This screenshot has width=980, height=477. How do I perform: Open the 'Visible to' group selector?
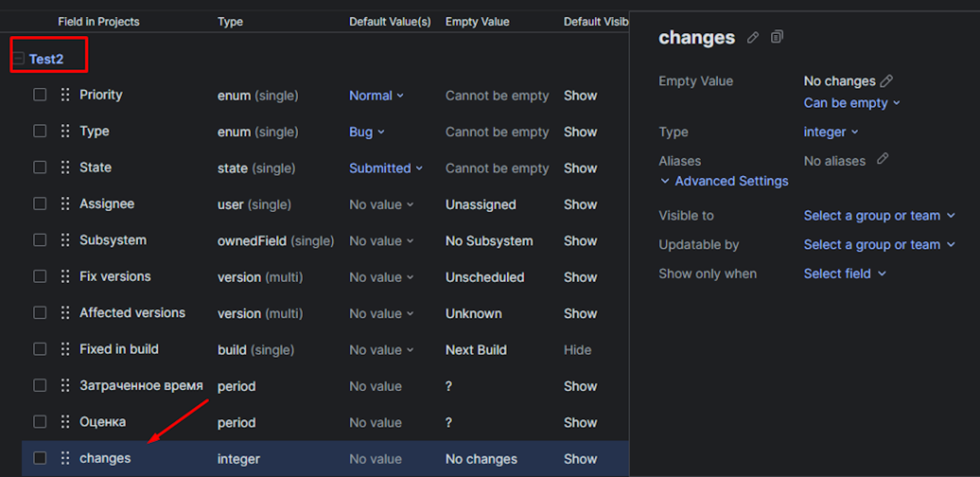[879, 216]
